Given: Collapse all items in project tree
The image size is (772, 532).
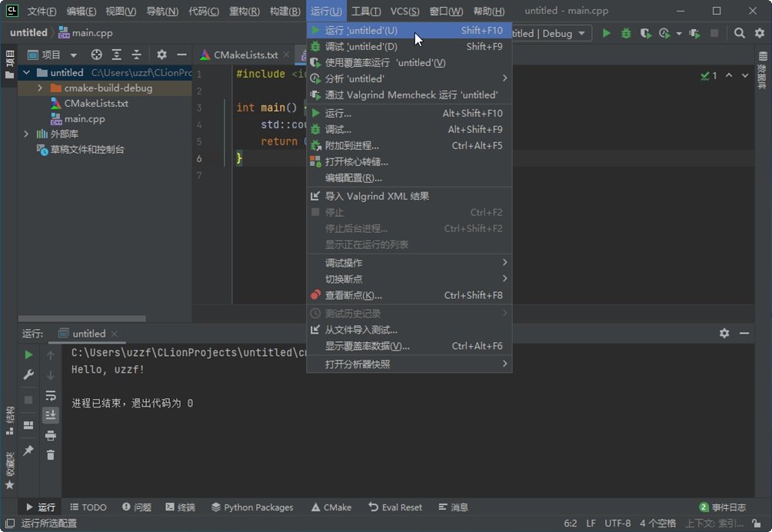Looking at the screenshot, I should click(x=136, y=55).
